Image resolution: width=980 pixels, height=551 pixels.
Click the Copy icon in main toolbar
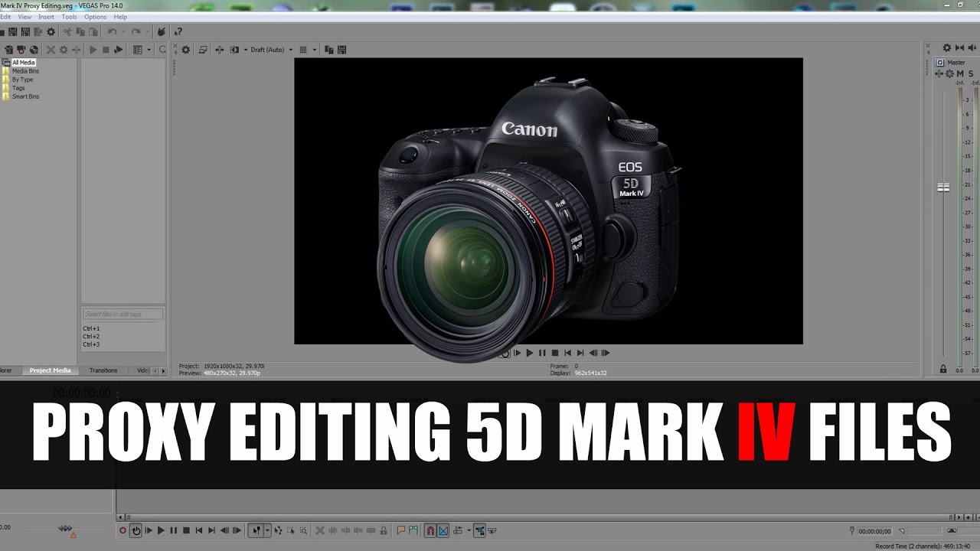80,32
